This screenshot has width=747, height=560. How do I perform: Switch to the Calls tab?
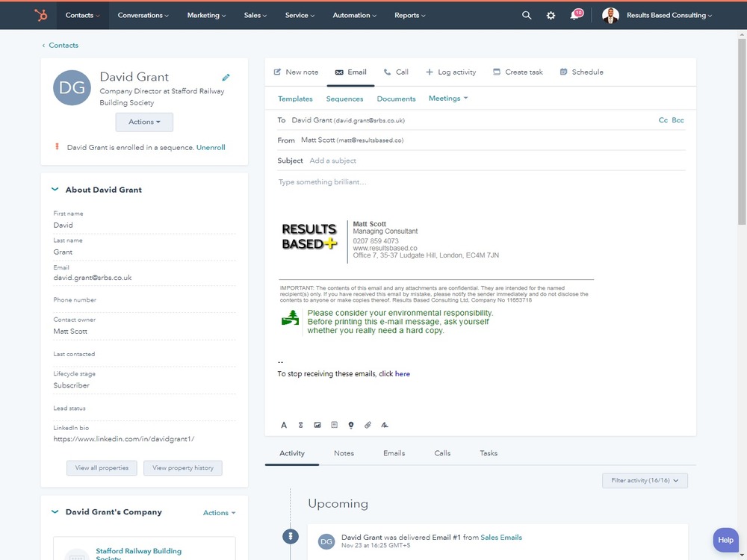[x=442, y=453]
